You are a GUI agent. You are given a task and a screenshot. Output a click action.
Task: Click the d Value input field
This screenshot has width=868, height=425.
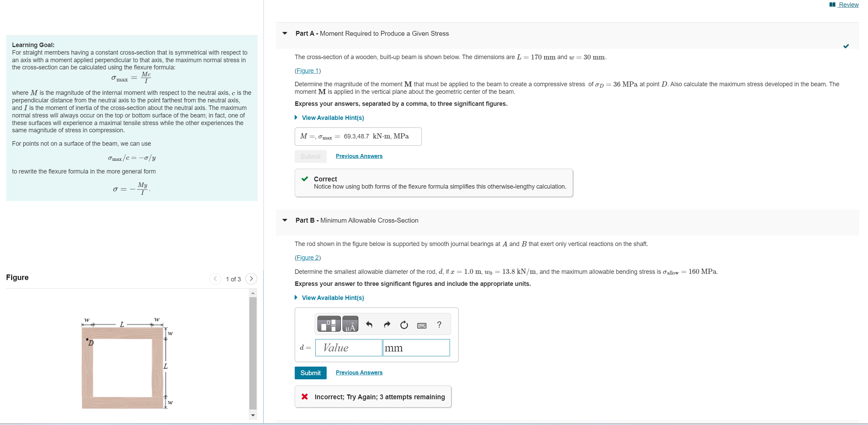(x=348, y=348)
